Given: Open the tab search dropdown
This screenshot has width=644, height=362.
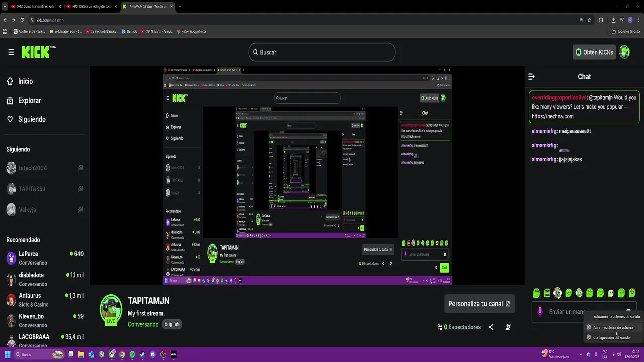Looking at the screenshot, I should pyautogui.click(x=5, y=6).
